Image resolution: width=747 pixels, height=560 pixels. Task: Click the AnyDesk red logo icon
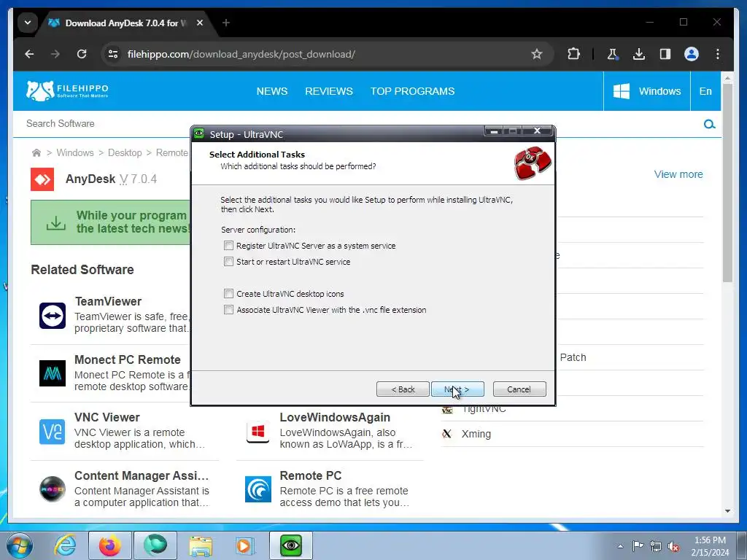[42, 179]
